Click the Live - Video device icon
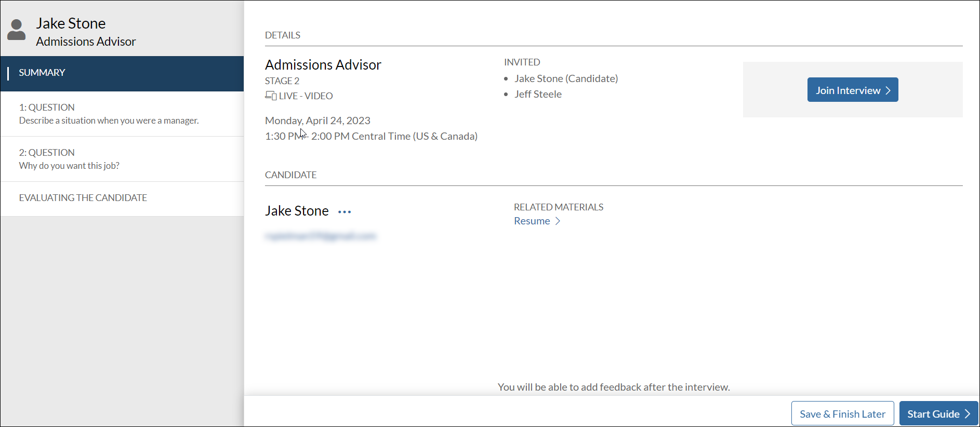The height and width of the screenshot is (427, 980). (x=271, y=96)
